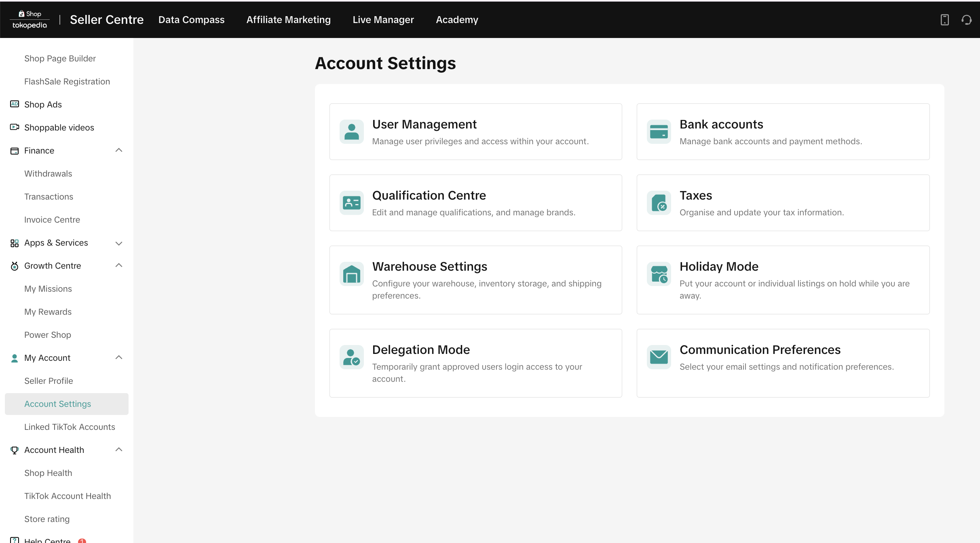Screen dimensions: 980x543
Task: Click the Communication Preferences envelope icon
Action: pos(659,357)
